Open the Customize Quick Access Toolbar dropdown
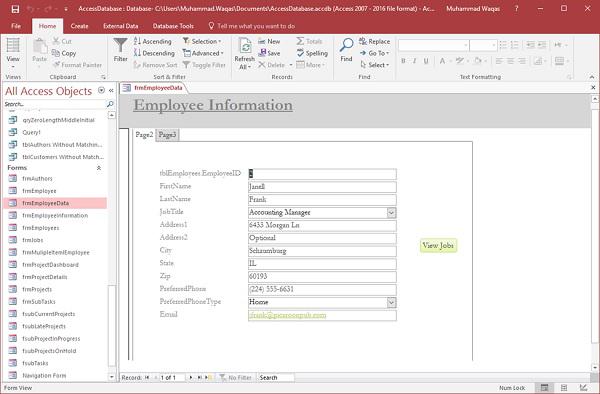The height and width of the screenshot is (394, 600). (x=66, y=9)
